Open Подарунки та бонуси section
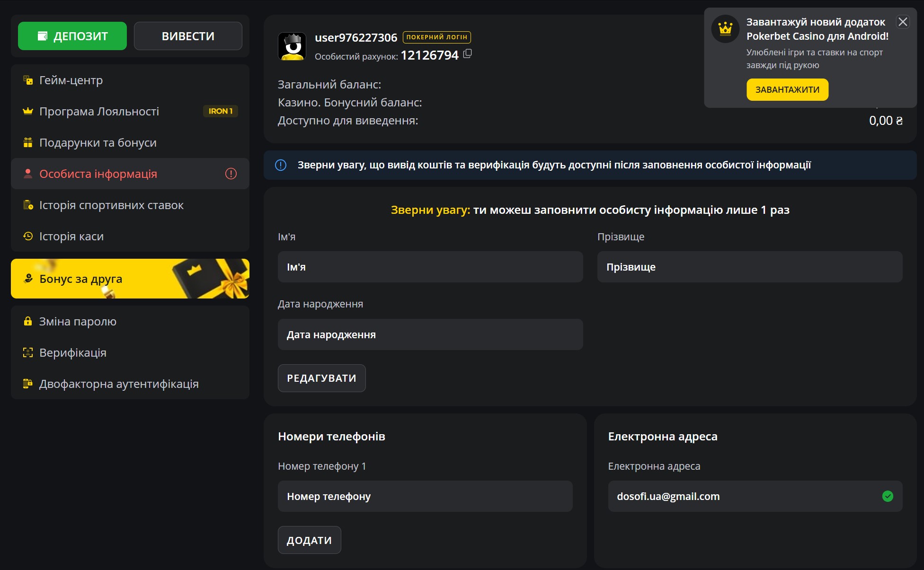The width and height of the screenshot is (924, 570). (x=98, y=143)
